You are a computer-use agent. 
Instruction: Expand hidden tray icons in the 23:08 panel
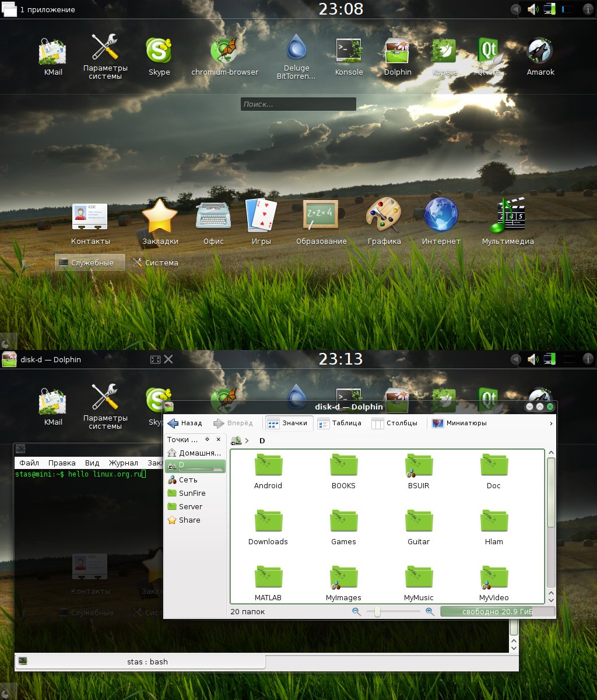click(515, 9)
